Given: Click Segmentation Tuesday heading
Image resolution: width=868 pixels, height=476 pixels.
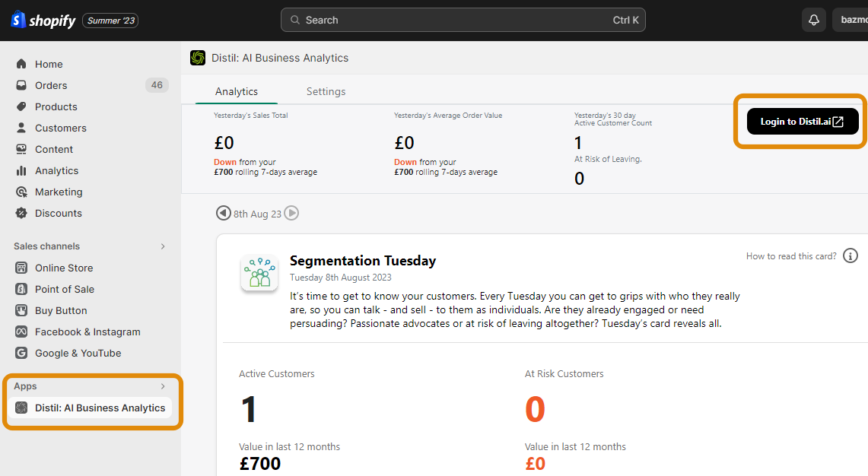Looking at the screenshot, I should click(x=363, y=261).
